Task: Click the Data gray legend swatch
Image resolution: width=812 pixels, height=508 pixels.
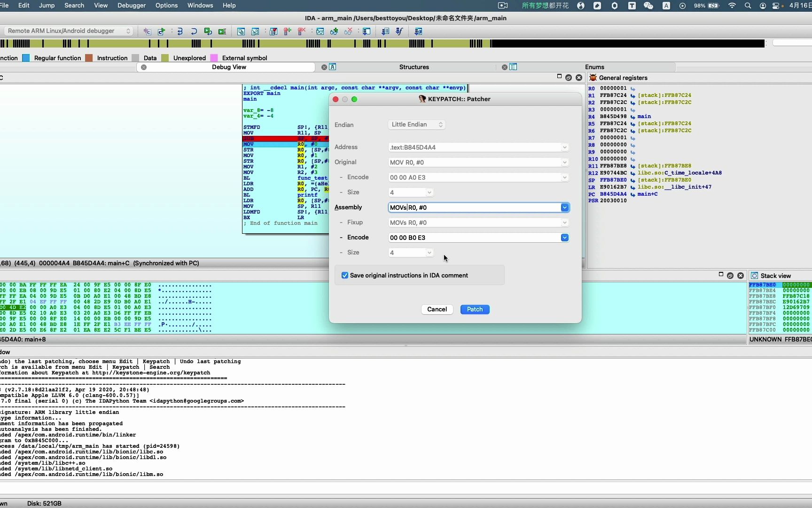Action: 135,58
